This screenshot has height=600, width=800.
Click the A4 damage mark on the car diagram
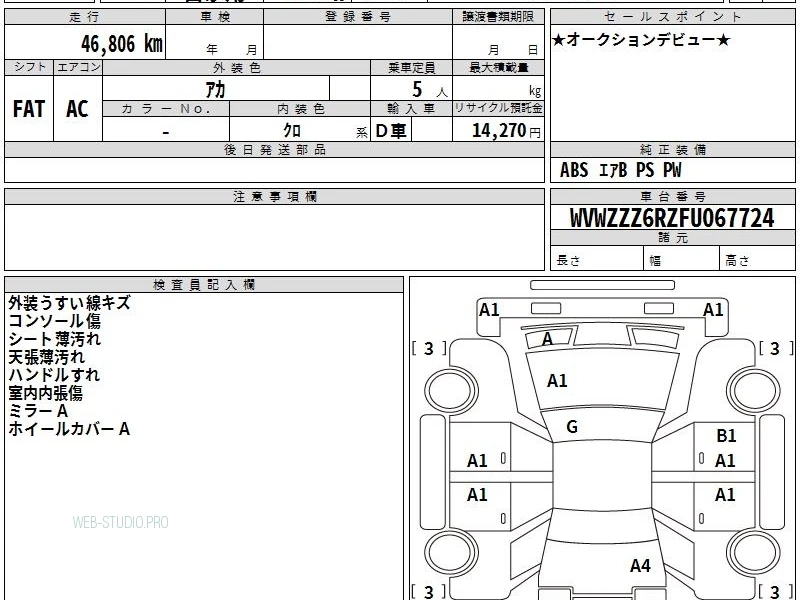coord(640,565)
